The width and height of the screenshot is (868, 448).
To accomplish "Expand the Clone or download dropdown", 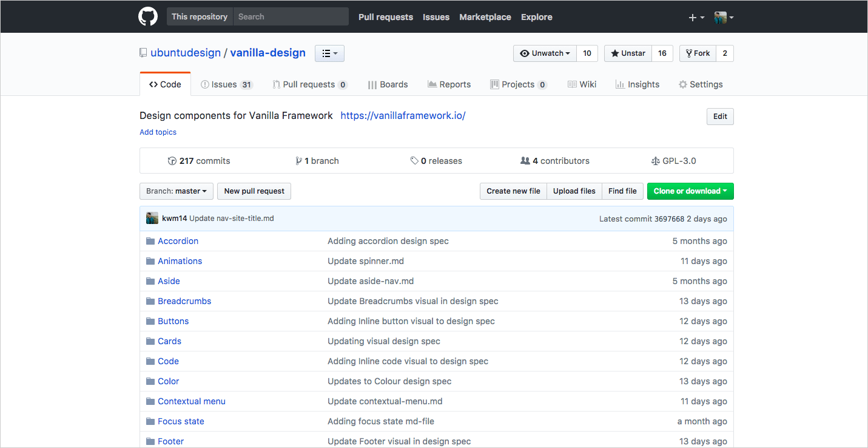I will (690, 191).
